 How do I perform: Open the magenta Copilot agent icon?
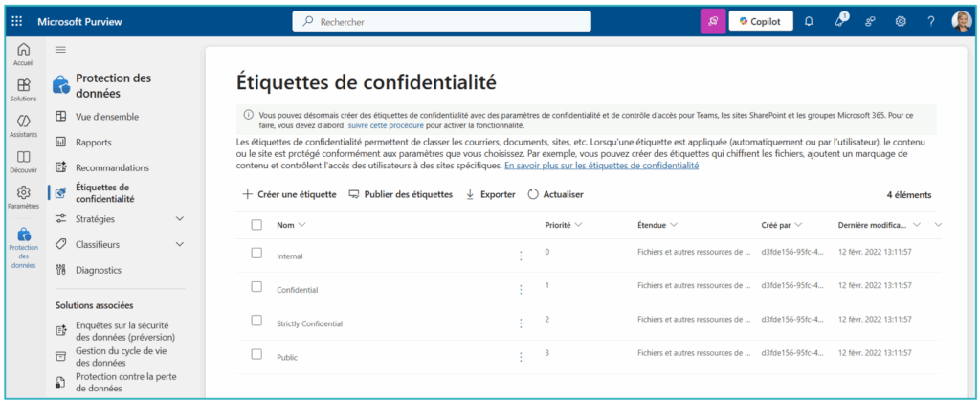pos(712,21)
